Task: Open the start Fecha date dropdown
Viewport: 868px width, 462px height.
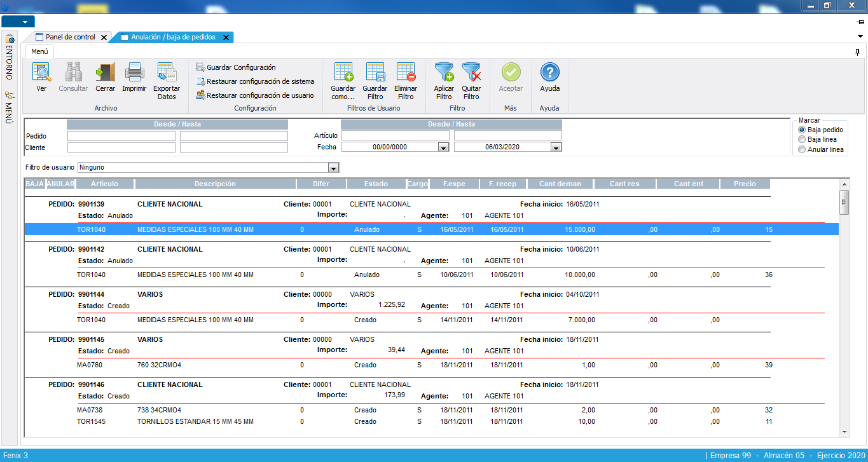Action: [x=443, y=147]
